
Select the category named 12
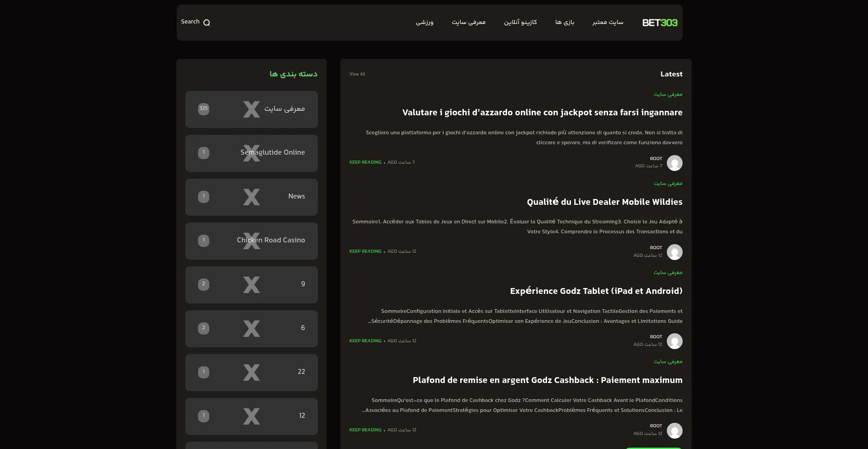302,416
